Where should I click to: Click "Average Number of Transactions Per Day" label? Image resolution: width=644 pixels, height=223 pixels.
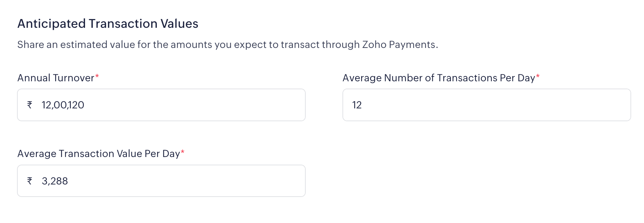click(x=439, y=78)
